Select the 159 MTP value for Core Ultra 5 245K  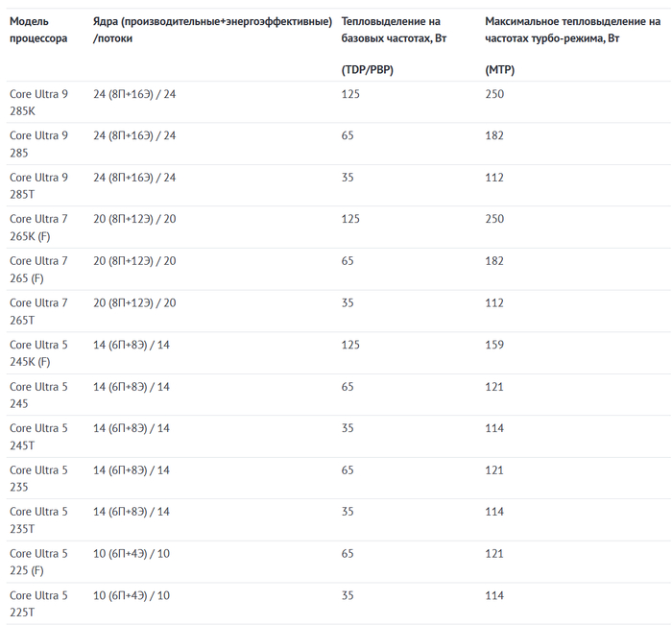coord(494,345)
